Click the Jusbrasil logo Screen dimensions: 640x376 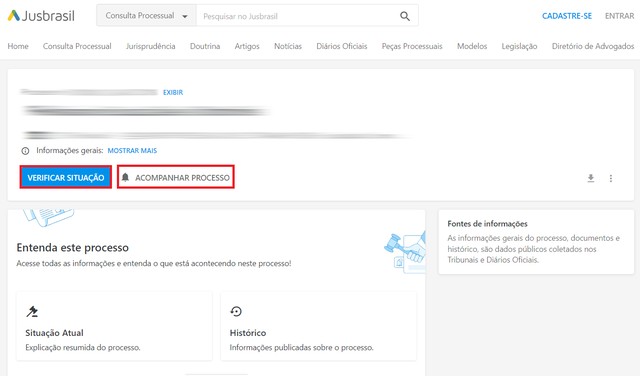pos(41,16)
